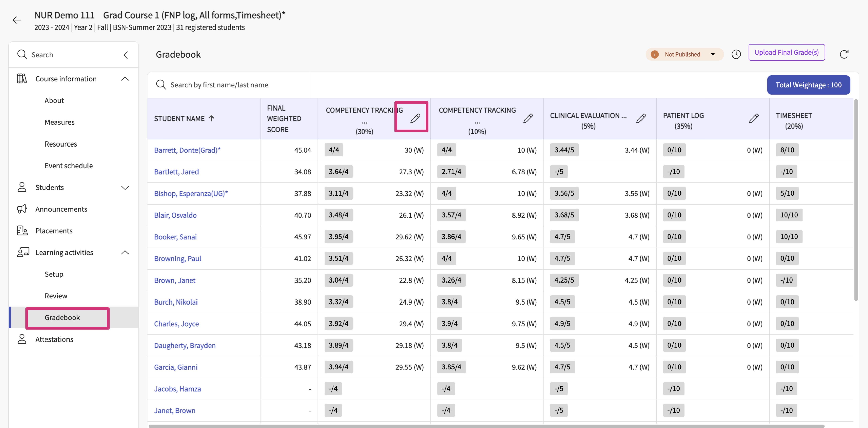Open the Placements menu item
The image size is (868, 428).
pyautogui.click(x=54, y=231)
